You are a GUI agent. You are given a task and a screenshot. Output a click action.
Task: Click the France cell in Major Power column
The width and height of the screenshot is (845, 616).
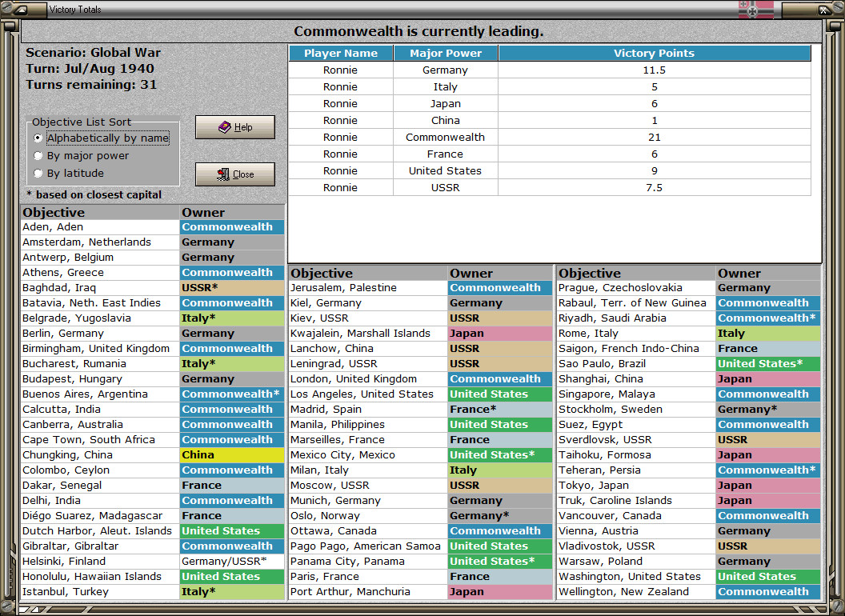tap(445, 154)
